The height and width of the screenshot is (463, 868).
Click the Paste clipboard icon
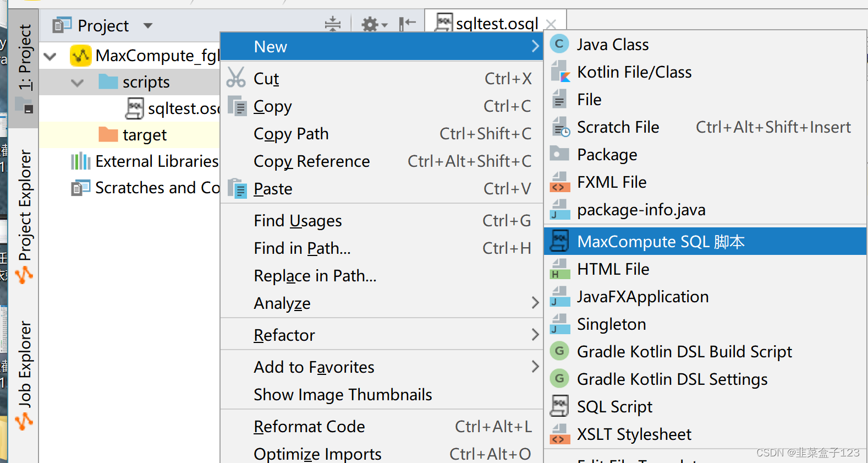(x=237, y=188)
